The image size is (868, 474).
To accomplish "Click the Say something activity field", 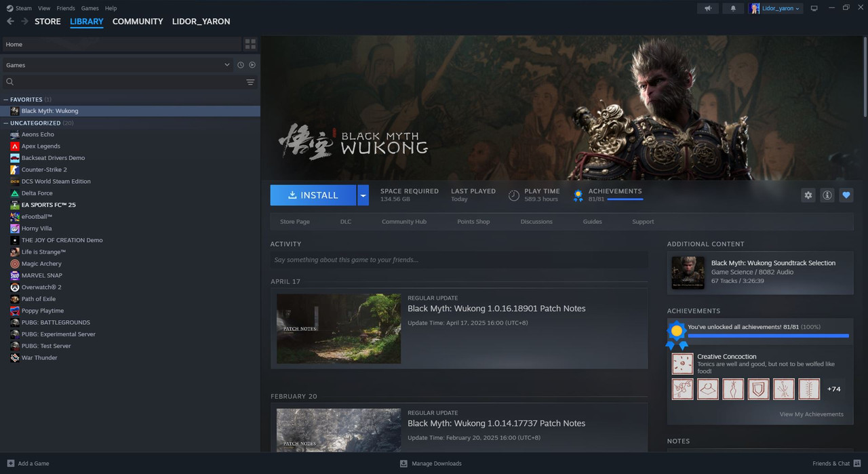I will pos(459,260).
